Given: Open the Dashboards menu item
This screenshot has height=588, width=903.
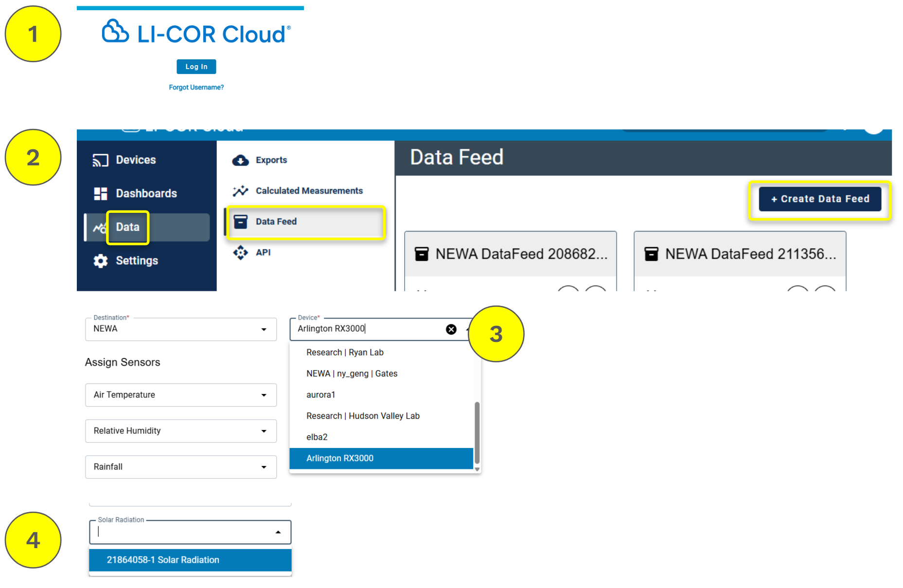Looking at the screenshot, I should pos(147,194).
